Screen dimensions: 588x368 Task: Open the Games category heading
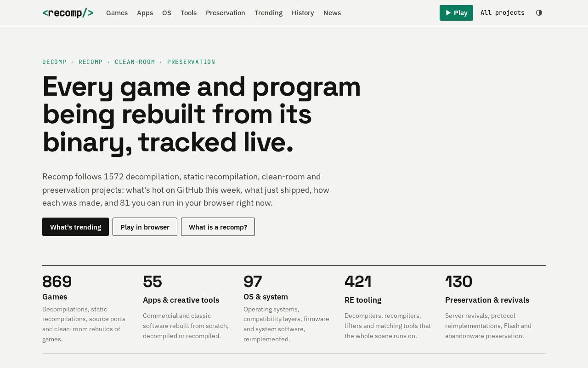tap(55, 297)
